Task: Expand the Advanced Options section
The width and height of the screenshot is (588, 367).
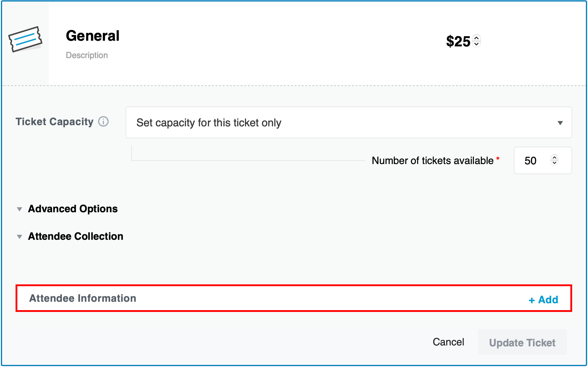Action: [x=73, y=209]
